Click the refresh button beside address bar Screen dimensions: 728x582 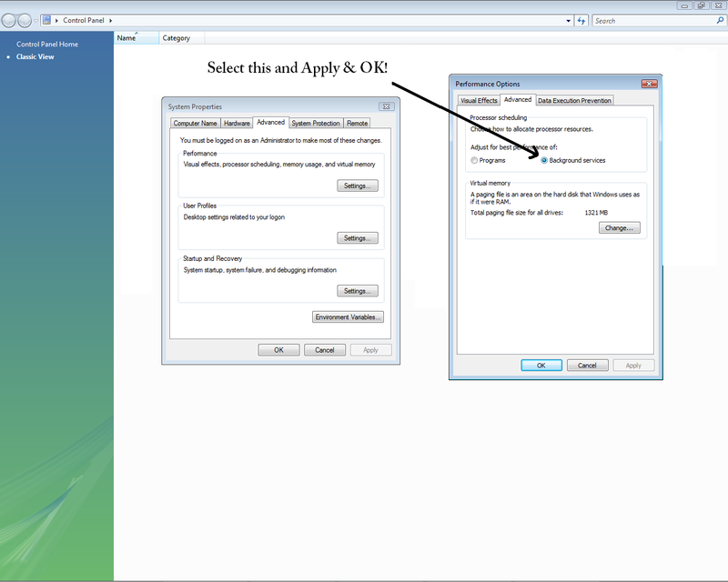[581, 20]
